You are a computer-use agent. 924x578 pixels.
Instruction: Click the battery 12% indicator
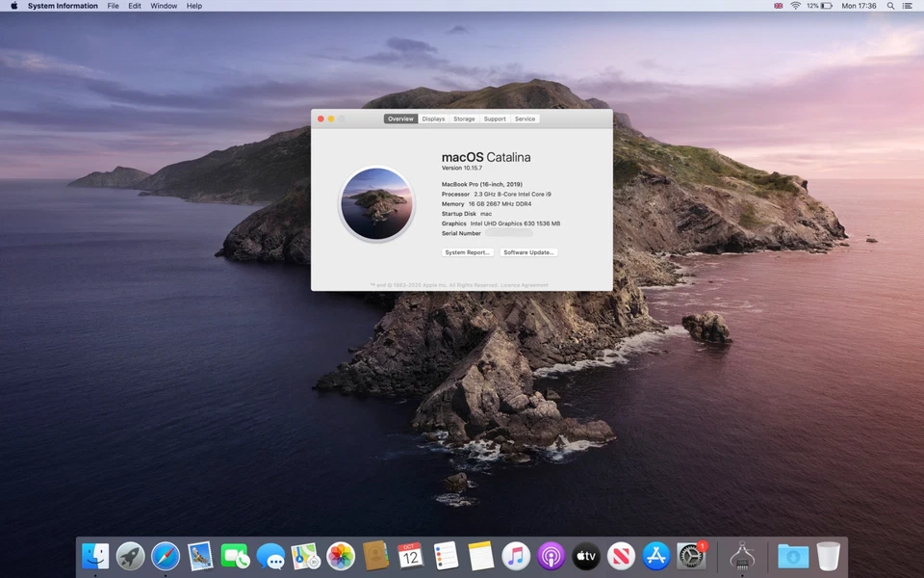(x=819, y=6)
